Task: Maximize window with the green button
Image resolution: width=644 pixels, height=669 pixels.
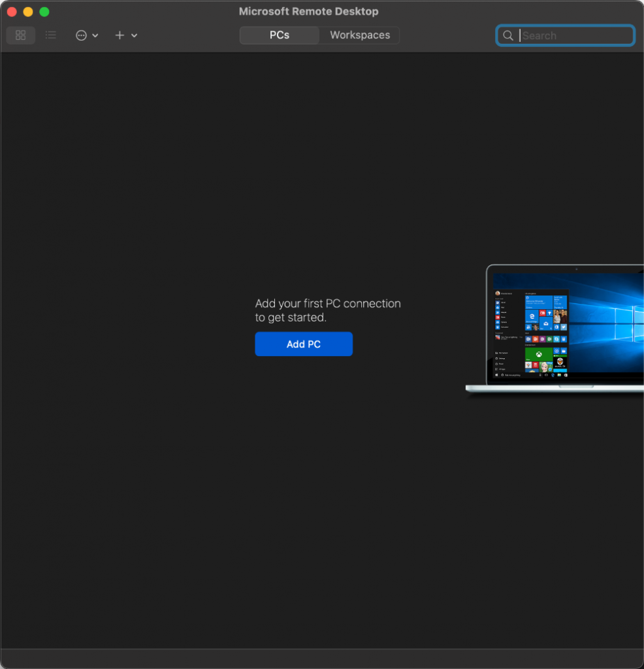Action: [x=44, y=12]
